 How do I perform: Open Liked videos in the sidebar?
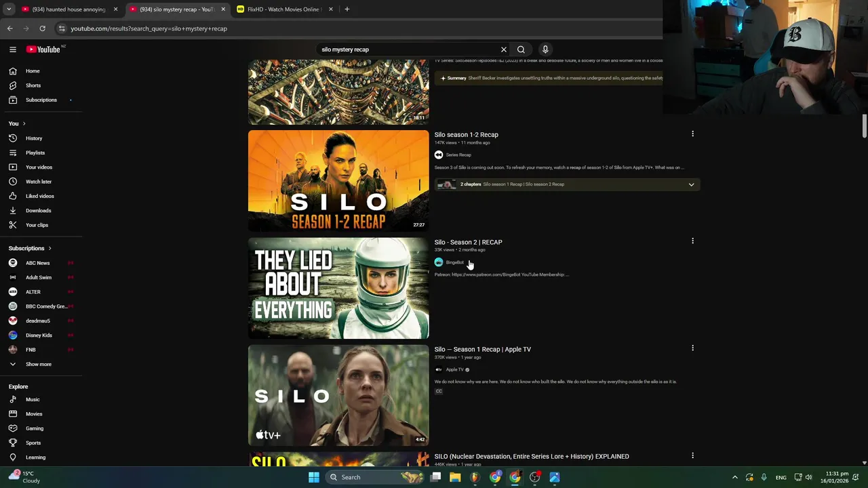click(x=41, y=196)
